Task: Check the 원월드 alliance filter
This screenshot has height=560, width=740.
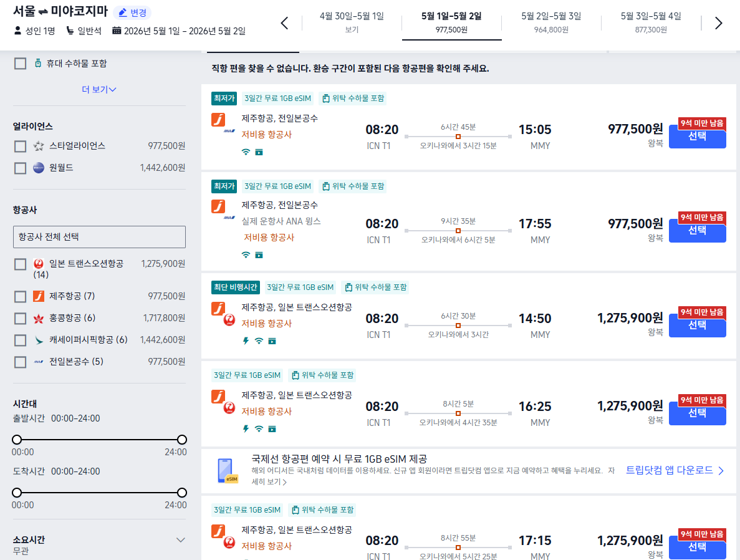Action: [x=21, y=168]
